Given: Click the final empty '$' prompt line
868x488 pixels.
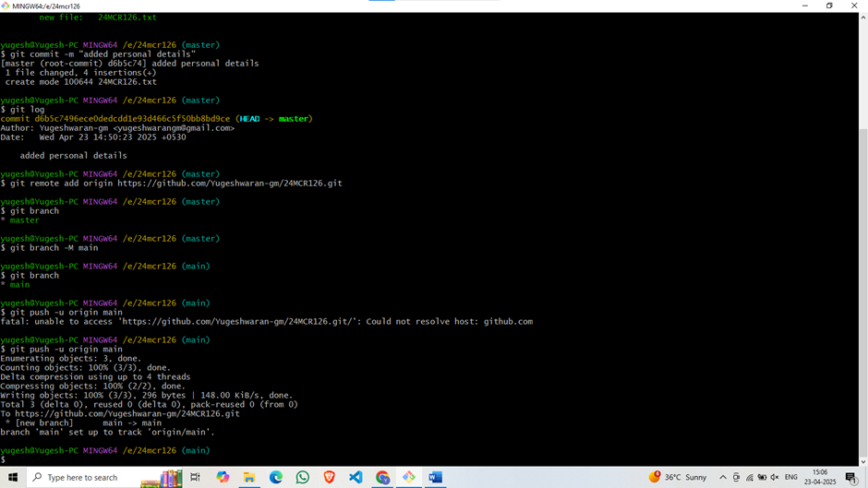Looking at the screenshot, I should tap(4, 459).
